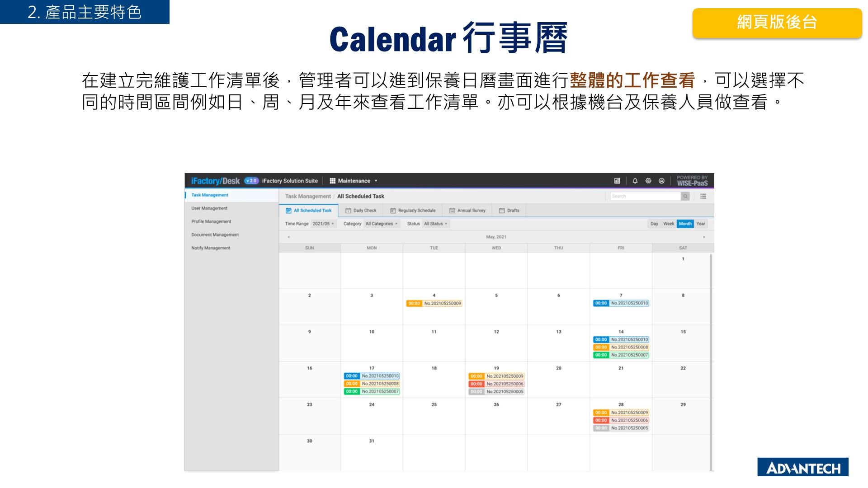Open orange task No.202105250008 on May 14

click(x=621, y=347)
